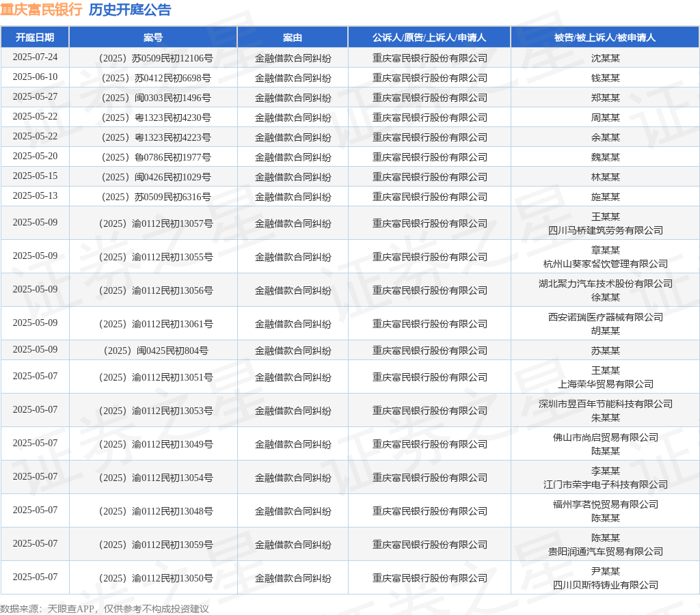Click the 重庆富民银行 title text
700x615 pixels.
(x=41, y=10)
